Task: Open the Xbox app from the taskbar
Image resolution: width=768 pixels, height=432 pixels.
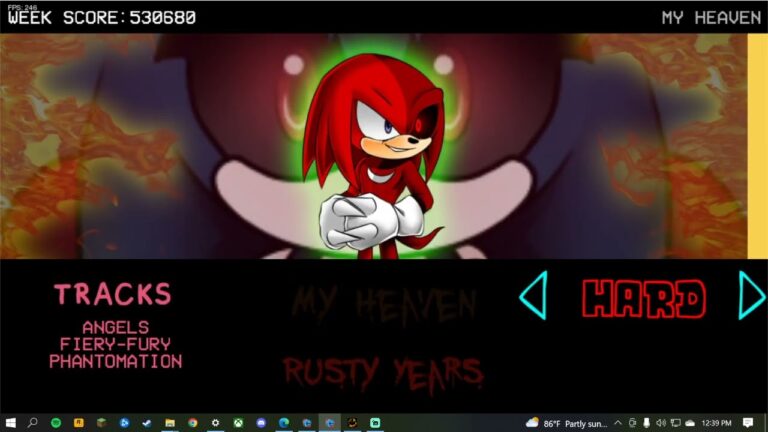Action: (x=238, y=423)
